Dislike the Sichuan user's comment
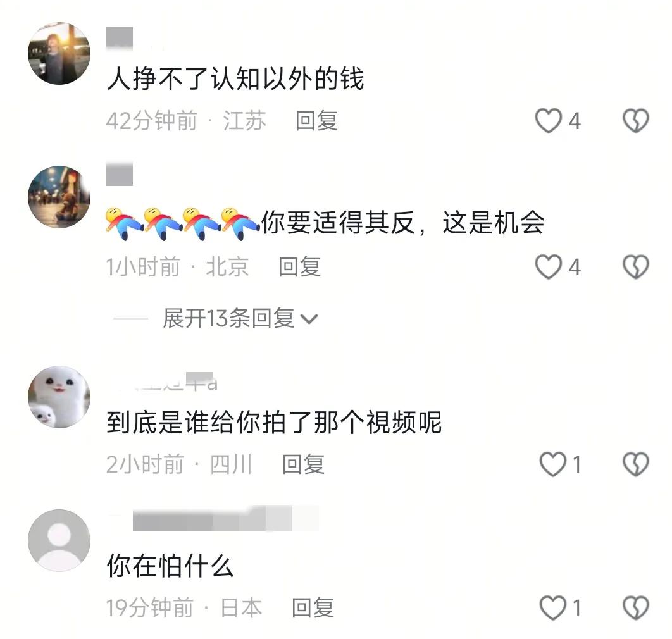 point(635,464)
